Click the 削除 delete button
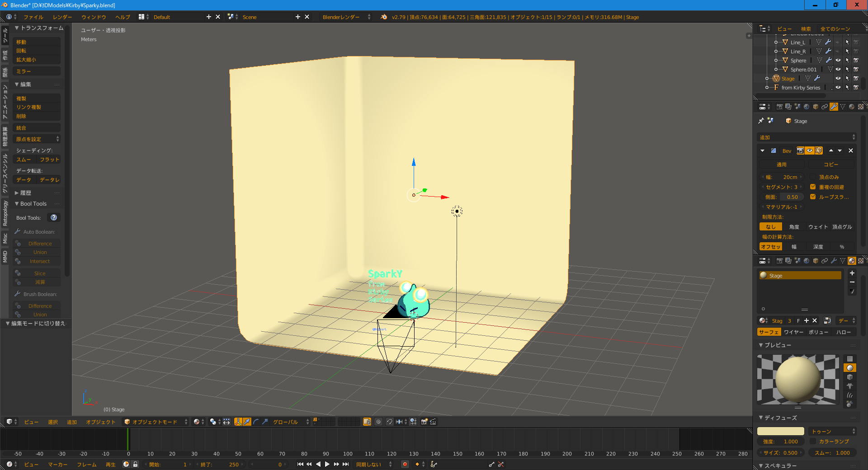The height and width of the screenshot is (470, 868). coord(37,116)
